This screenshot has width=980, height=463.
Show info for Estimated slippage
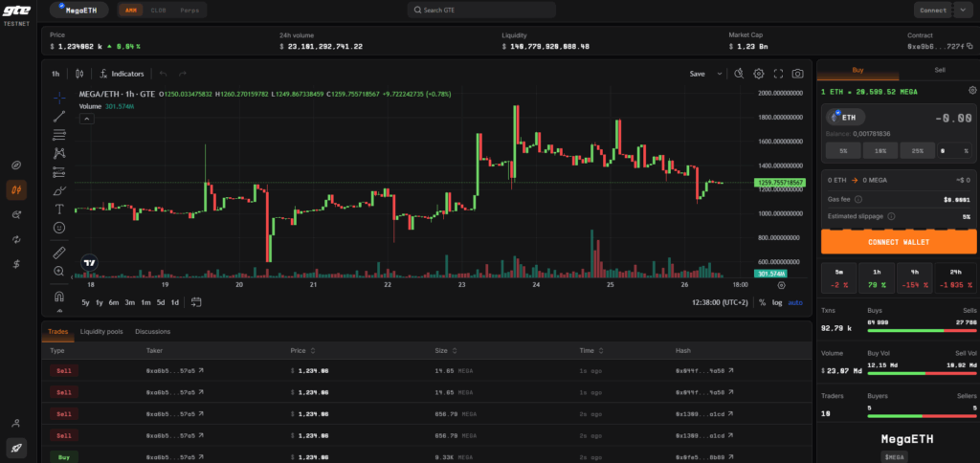(x=891, y=216)
